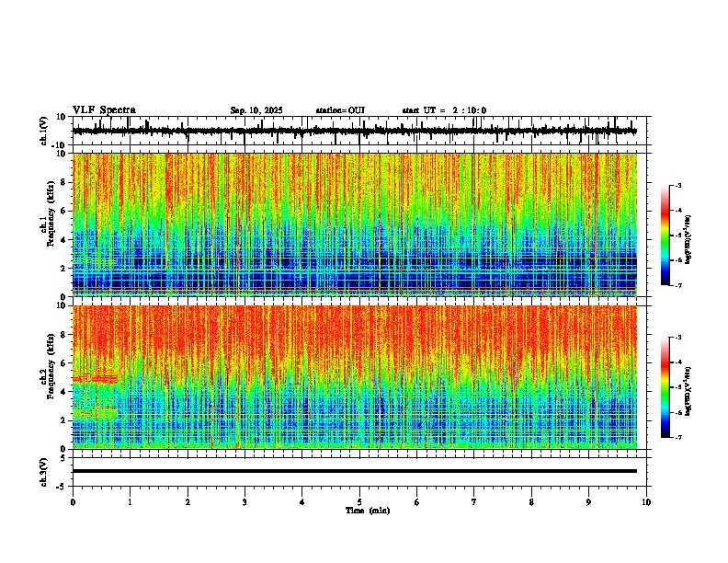Click time axis tick label "1"
The image size is (728, 563).
[x=131, y=502]
